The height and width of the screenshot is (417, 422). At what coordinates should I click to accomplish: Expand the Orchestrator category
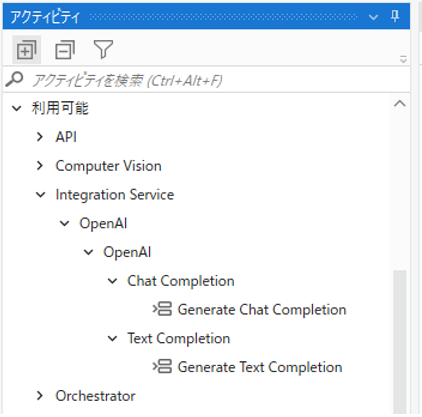(x=40, y=396)
